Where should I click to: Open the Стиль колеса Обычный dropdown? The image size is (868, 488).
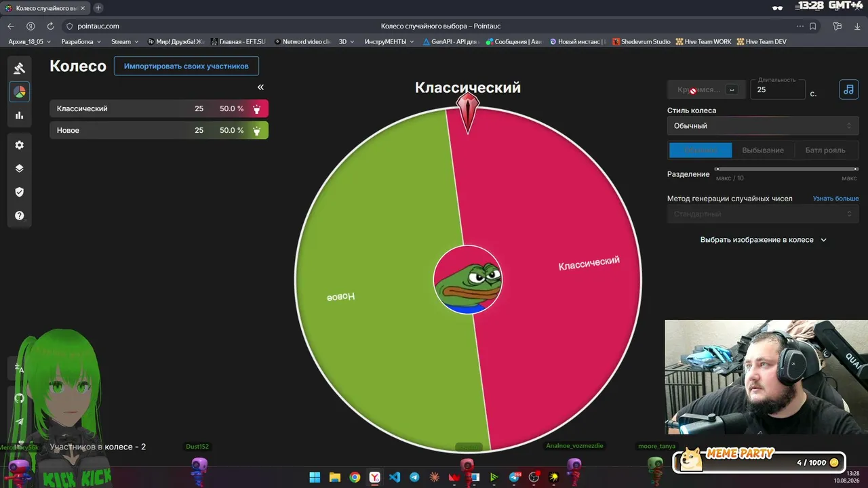click(763, 125)
